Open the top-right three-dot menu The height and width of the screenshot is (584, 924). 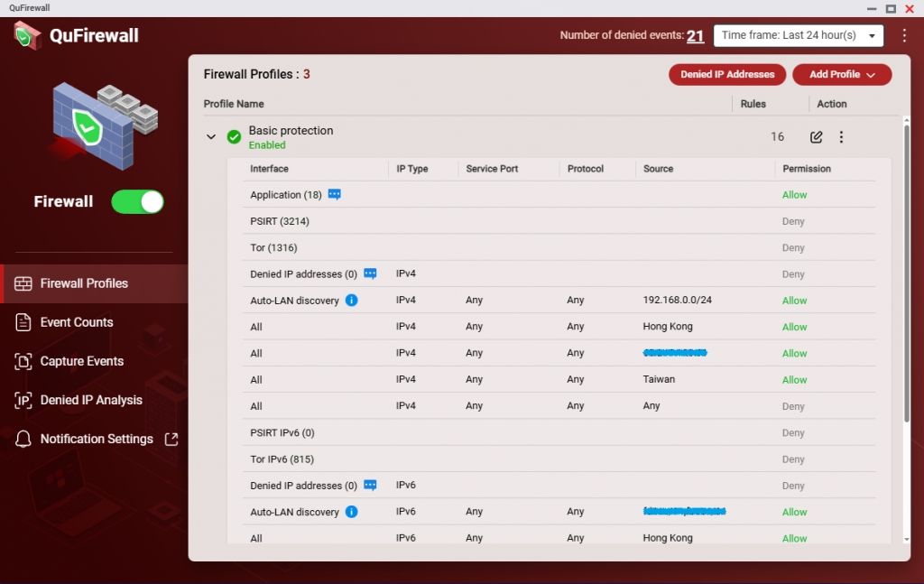pos(904,35)
